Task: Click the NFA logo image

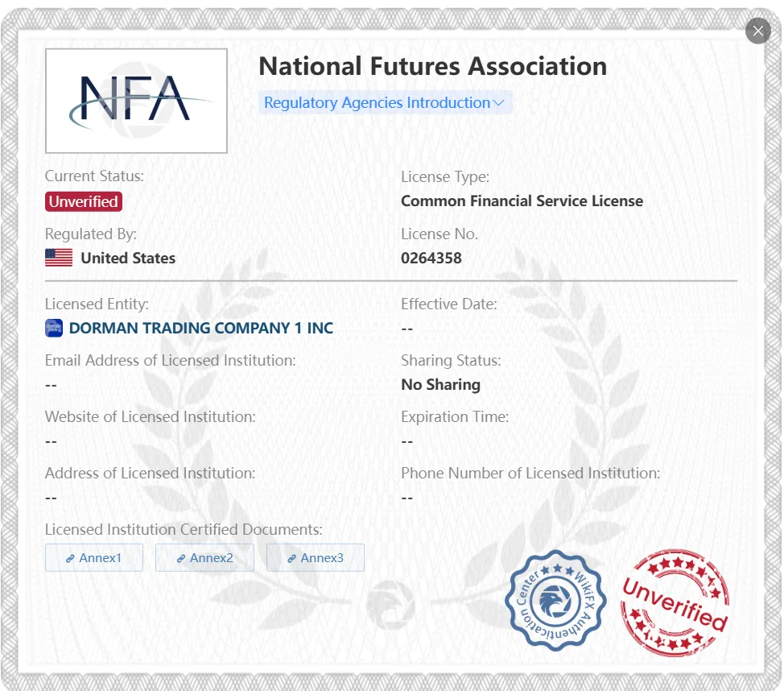Action: click(136, 101)
